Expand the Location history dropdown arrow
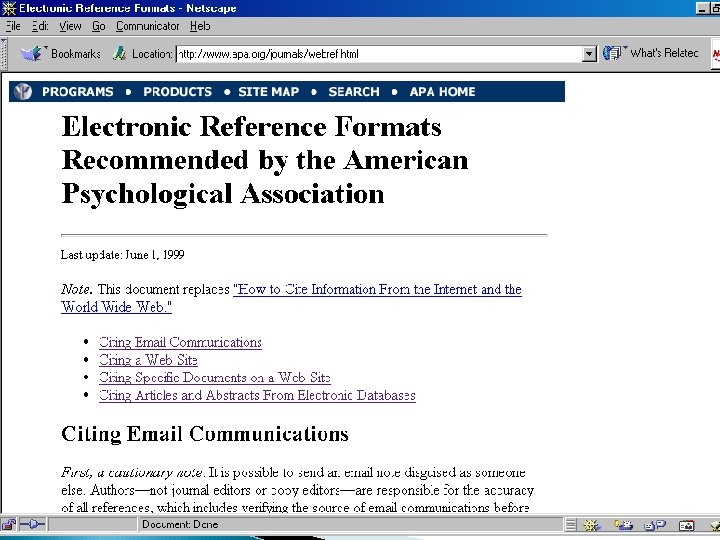The image size is (720, 540). coord(589,54)
